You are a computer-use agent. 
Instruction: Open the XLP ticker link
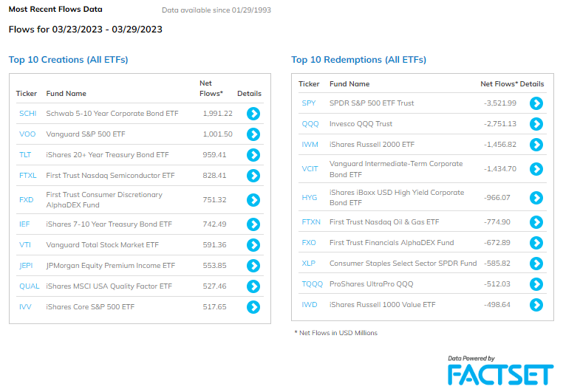coord(308,264)
